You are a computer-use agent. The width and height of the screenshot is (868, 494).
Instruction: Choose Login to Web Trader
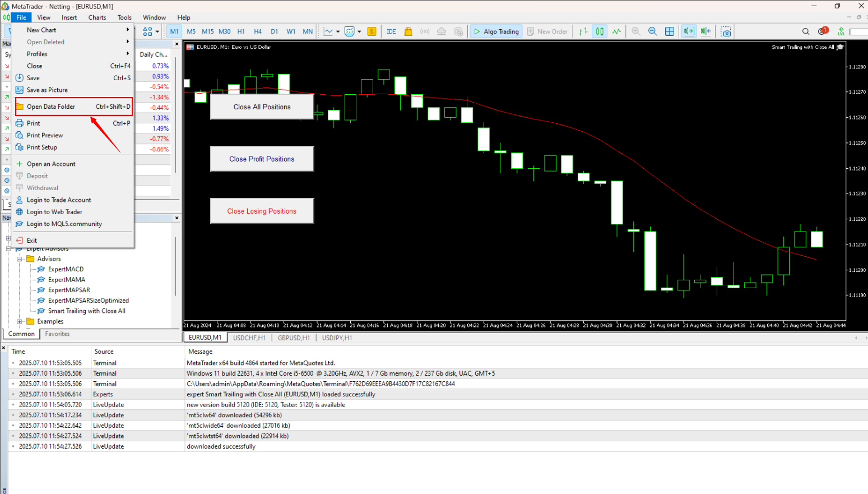[73, 212]
